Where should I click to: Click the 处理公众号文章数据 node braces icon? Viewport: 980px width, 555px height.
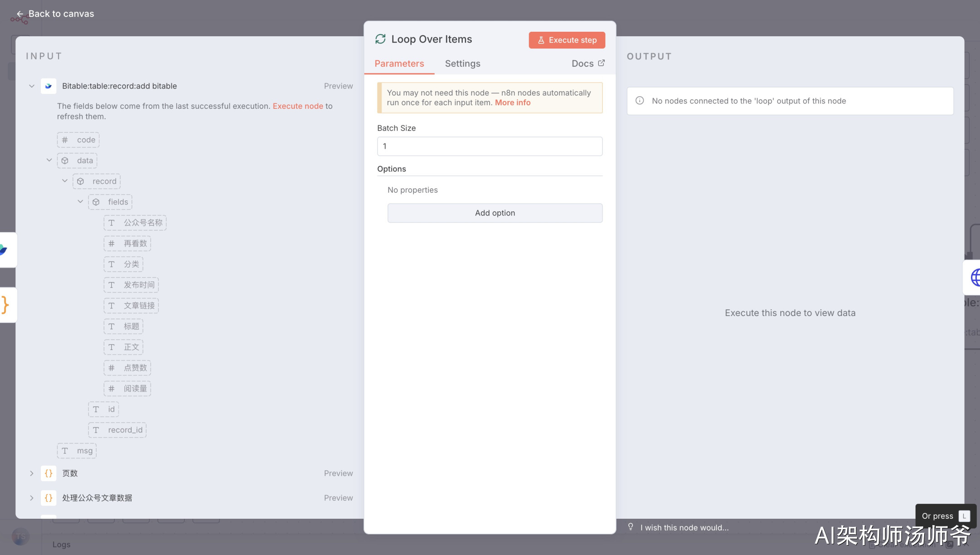[49, 498]
